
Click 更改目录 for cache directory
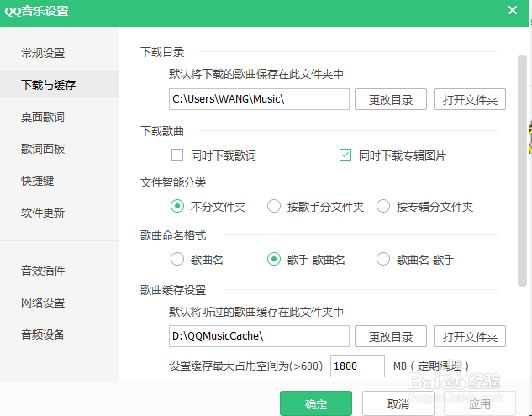click(391, 336)
